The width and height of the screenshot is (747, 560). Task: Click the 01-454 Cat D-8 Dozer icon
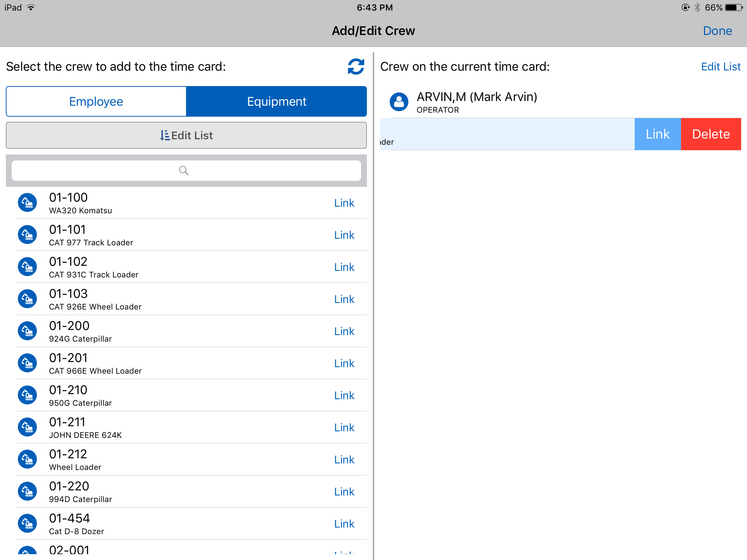[x=27, y=524]
